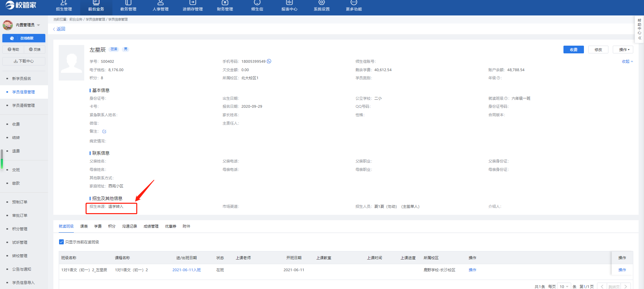Open 试听管理 in the sidebar menu

click(x=20, y=242)
